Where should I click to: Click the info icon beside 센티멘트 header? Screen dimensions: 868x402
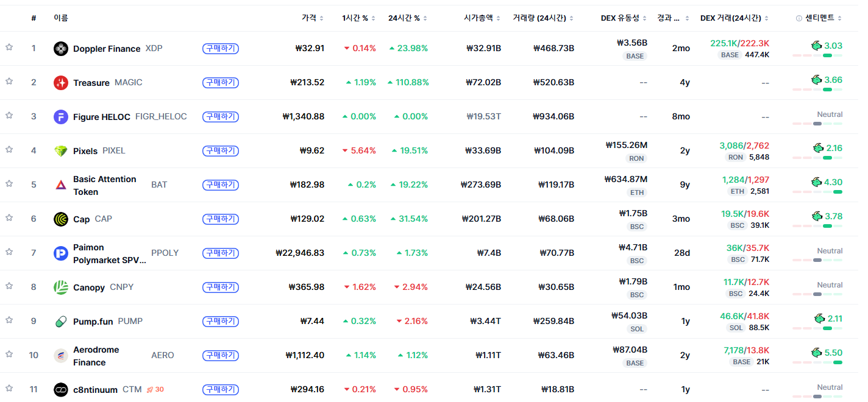click(799, 18)
